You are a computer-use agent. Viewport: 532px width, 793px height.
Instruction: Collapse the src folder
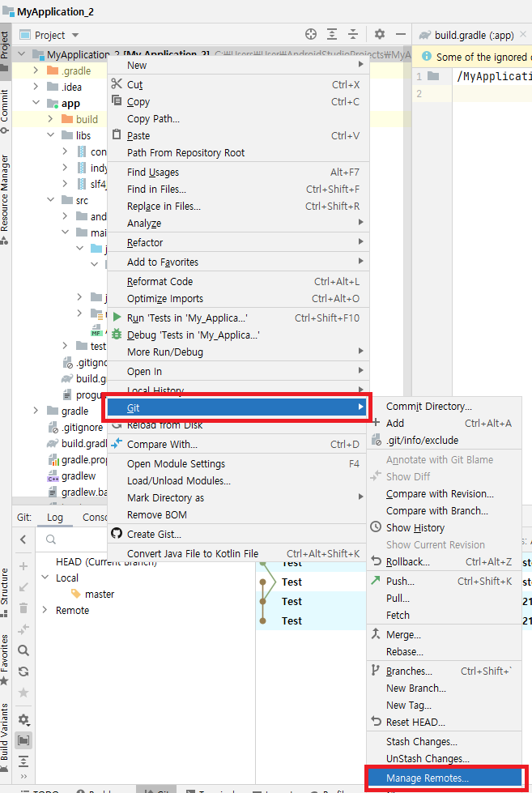tap(50, 200)
